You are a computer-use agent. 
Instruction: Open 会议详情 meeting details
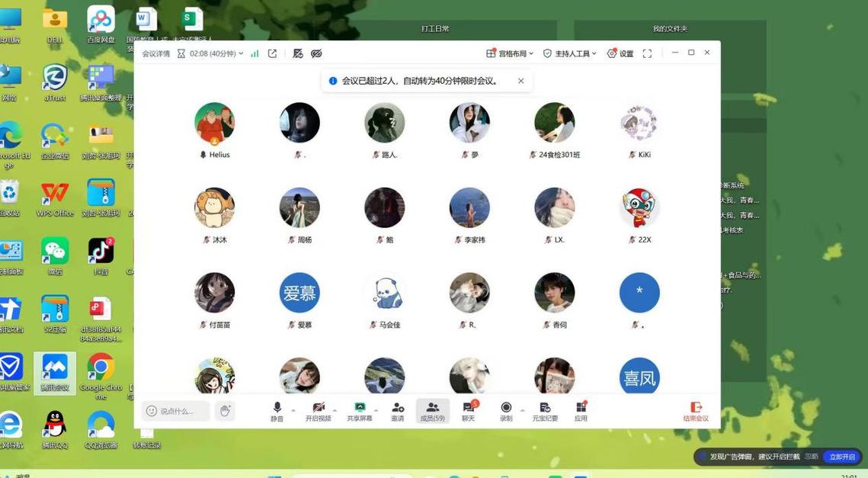pos(156,53)
